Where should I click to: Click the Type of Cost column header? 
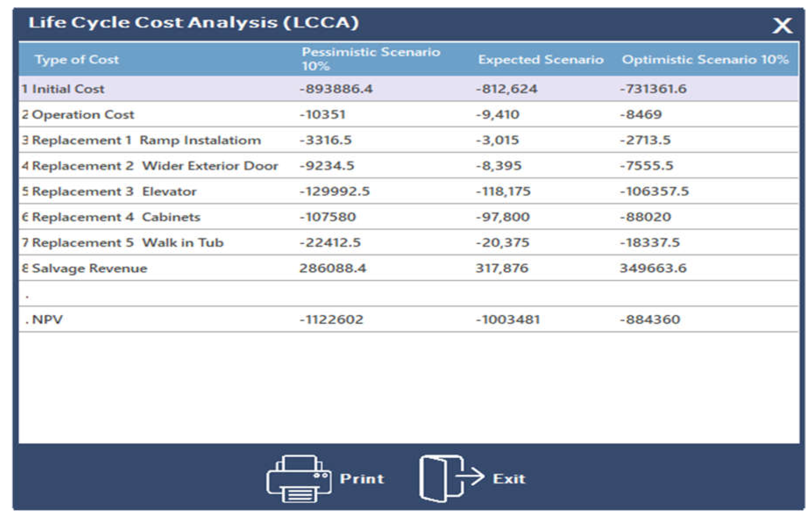pyautogui.click(x=77, y=60)
